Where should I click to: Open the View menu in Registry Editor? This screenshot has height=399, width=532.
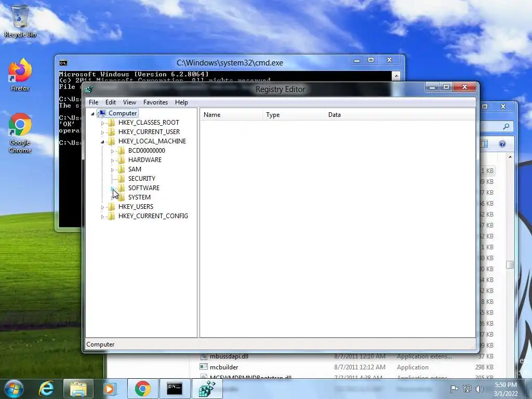(129, 102)
